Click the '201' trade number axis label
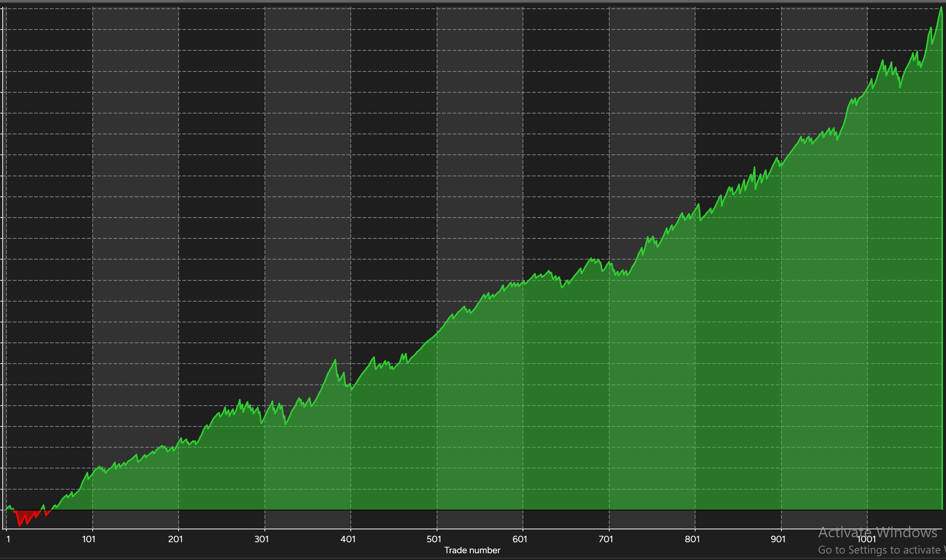 point(175,539)
